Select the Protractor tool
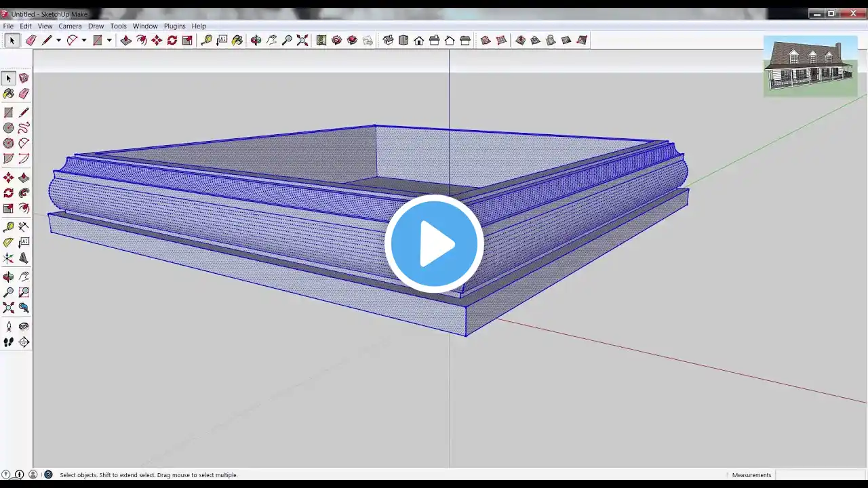The width and height of the screenshot is (868, 488). [8, 243]
